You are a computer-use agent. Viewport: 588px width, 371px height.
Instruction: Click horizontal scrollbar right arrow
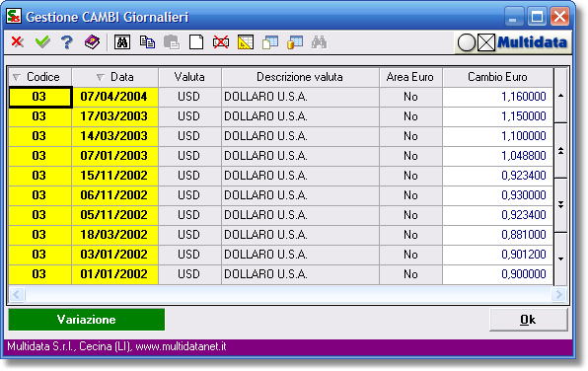pyautogui.click(x=558, y=294)
